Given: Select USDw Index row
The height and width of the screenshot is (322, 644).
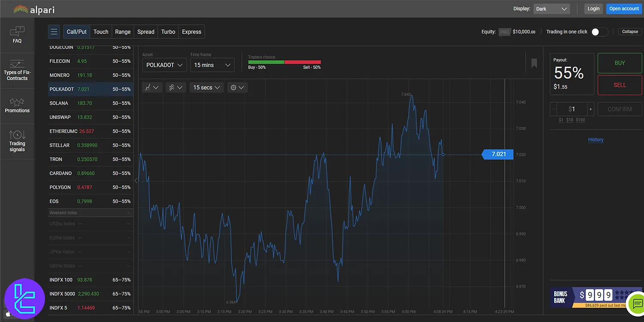Looking at the screenshot, I should click(x=90, y=224).
